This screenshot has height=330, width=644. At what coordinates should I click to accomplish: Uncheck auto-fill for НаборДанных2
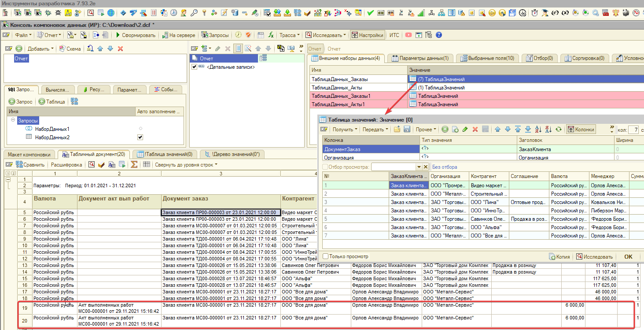(x=140, y=137)
